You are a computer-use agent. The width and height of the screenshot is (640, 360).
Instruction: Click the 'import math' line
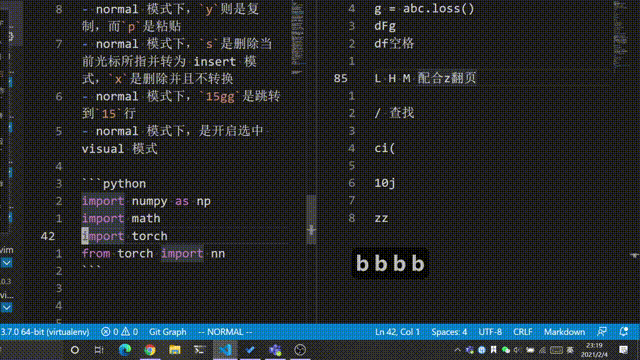click(121, 218)
